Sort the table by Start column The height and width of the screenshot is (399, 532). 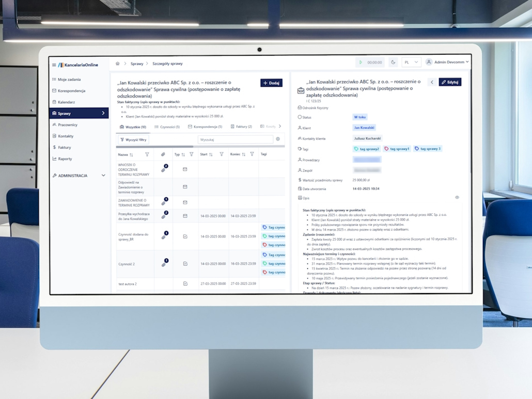211,154
